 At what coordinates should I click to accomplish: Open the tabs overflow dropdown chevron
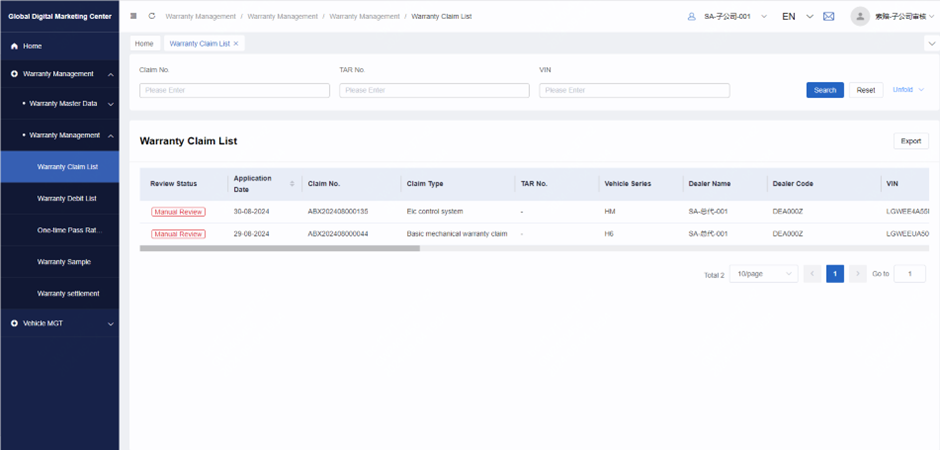932,43
